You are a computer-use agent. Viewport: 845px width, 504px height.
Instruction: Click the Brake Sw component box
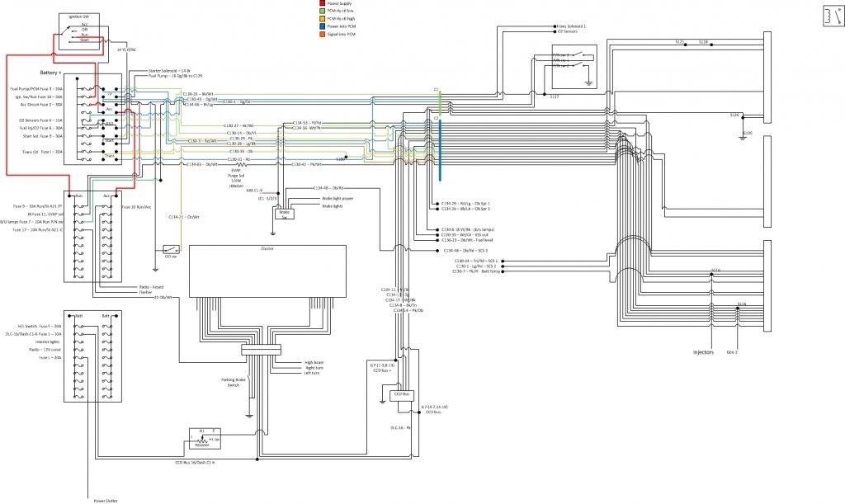[282, 212]
